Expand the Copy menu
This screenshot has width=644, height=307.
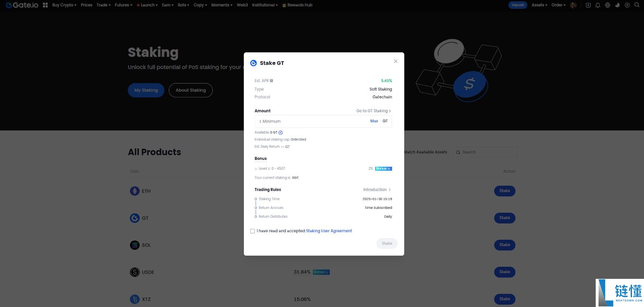click(200, 5)
